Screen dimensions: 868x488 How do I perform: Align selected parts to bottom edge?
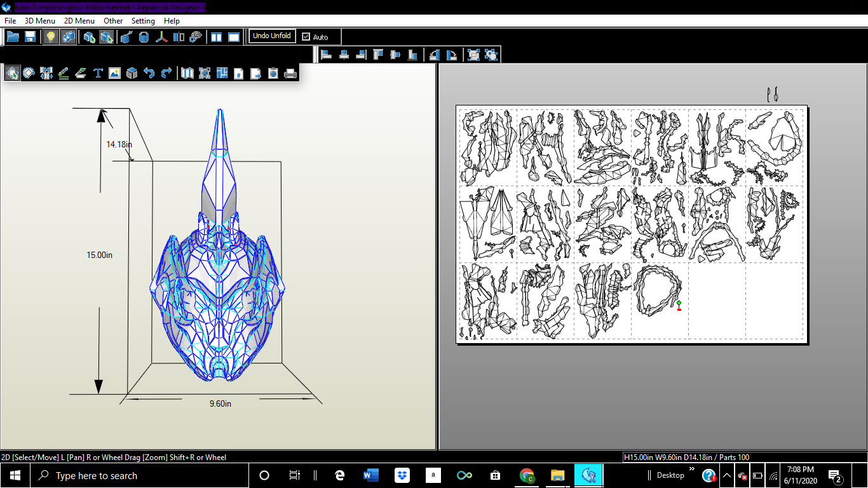pyautogui.click(x=412, y=55)
